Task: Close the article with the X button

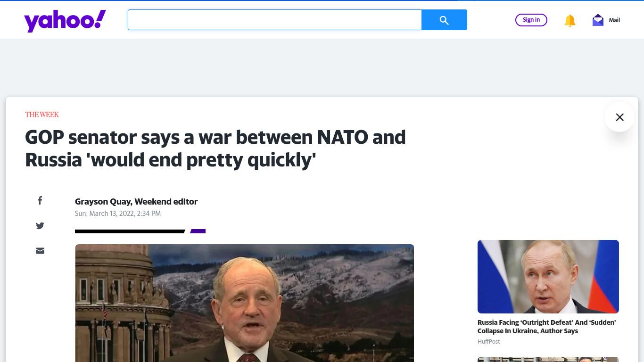Action: (619, 117)
